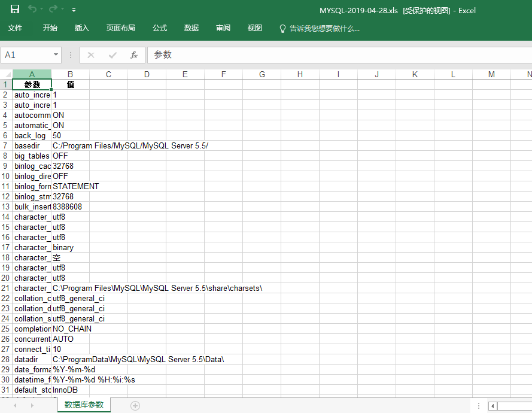This screenshot has width=532, height=413.
Task: Expand the Name Box dropdown arrow
Action: (56, 55)
